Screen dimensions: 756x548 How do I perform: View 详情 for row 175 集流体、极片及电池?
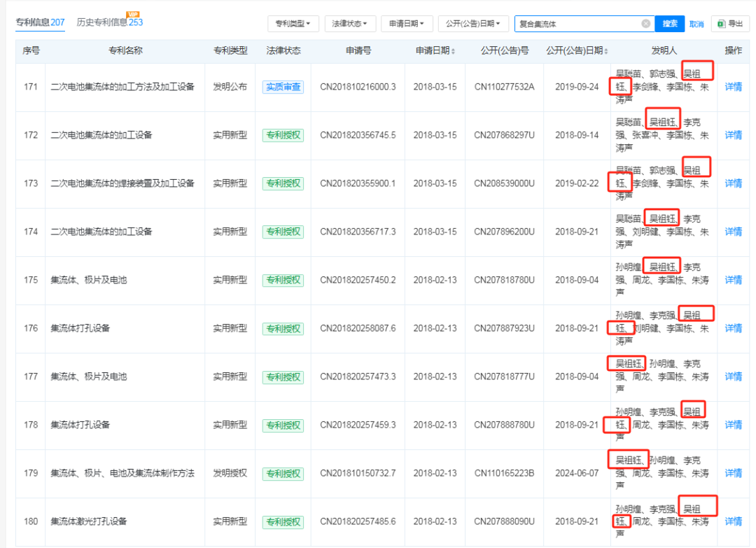tap(733, 280)
